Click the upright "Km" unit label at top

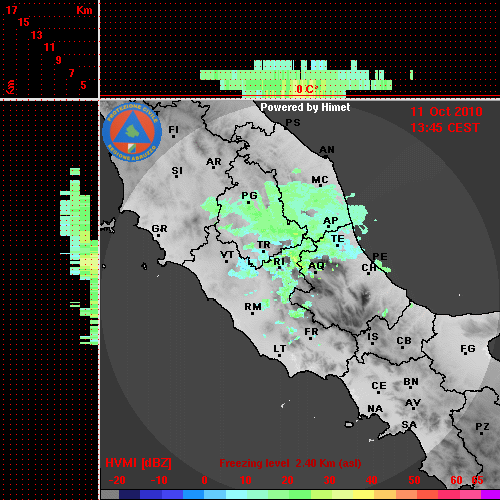point(84,10)
